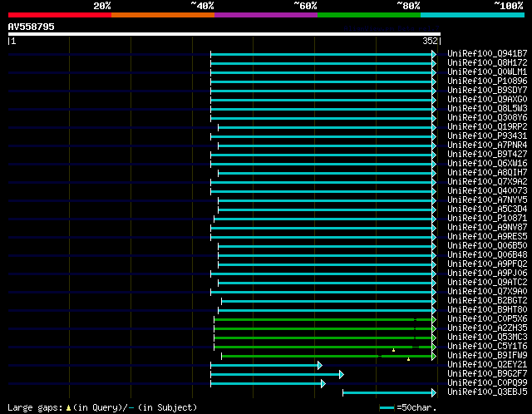Select the purple ~60% identity legend segment

pyautogui.click(x=266, y=15)
